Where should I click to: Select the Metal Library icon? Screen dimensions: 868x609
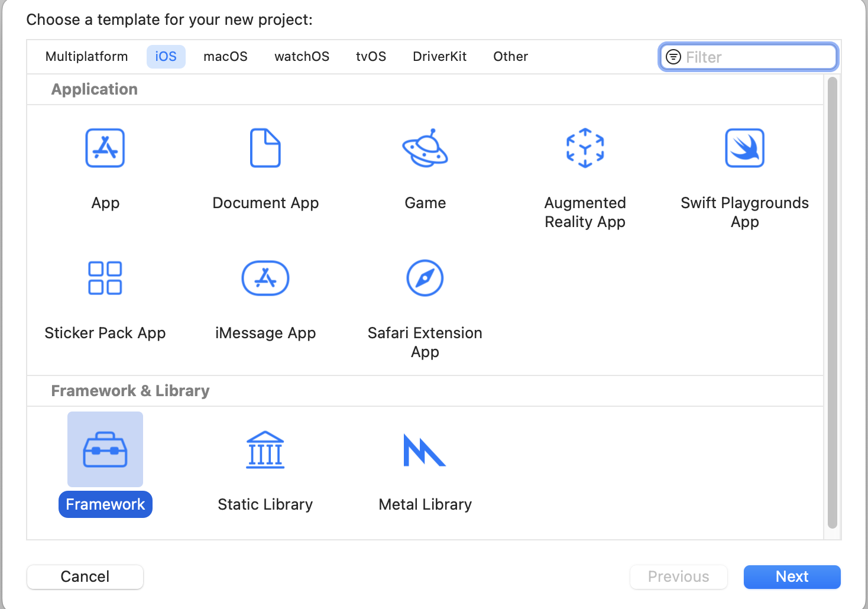coord(425,450)
